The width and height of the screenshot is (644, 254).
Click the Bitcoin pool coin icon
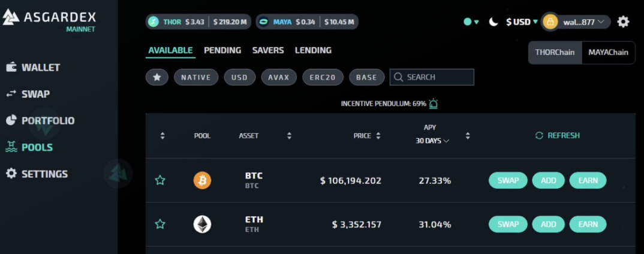coord(202,180)
